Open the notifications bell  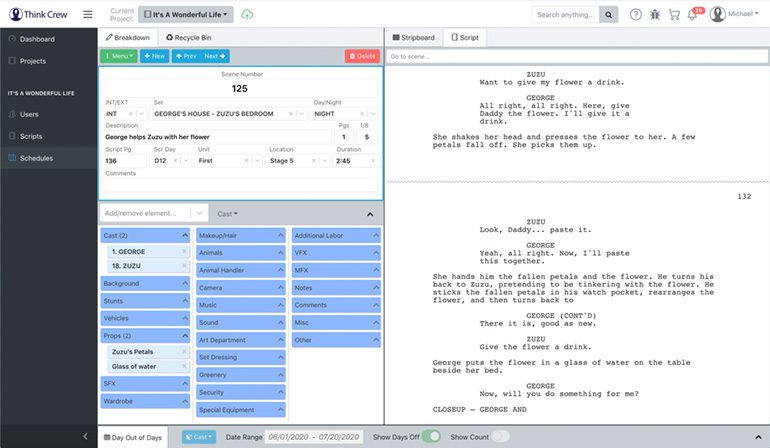692,15
